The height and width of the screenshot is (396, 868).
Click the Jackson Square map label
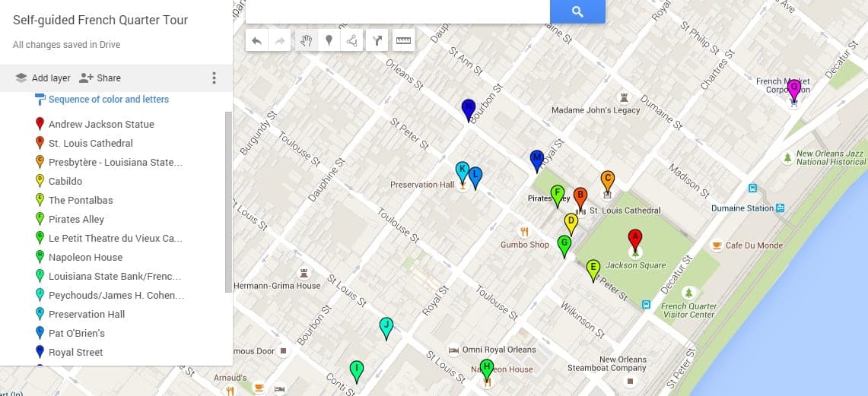(635, 265)
